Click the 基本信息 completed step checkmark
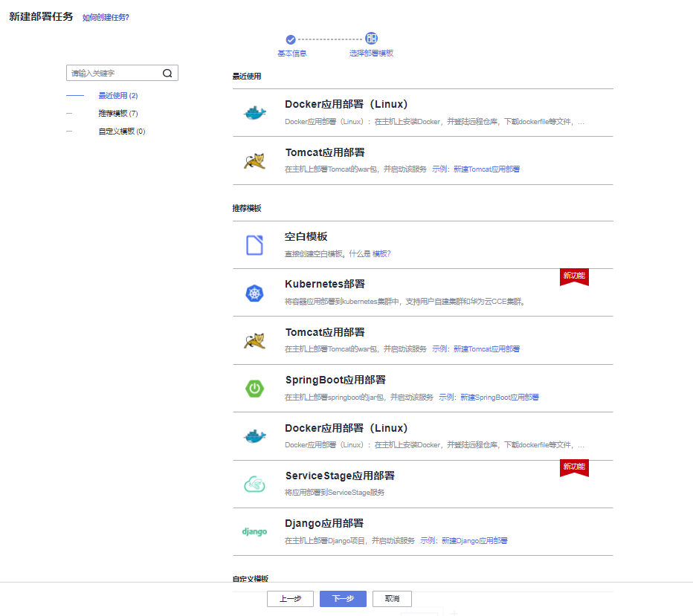The width and height of the screenshot is (693, 616). click(x=291, y=39)
